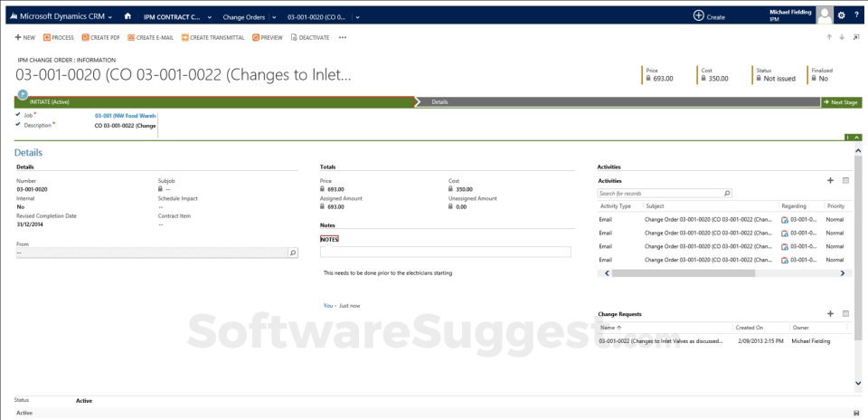The height and width of the screenshot is (420, 868).
Task: Click the Next Stage button
Action: (x=842, y=102)
